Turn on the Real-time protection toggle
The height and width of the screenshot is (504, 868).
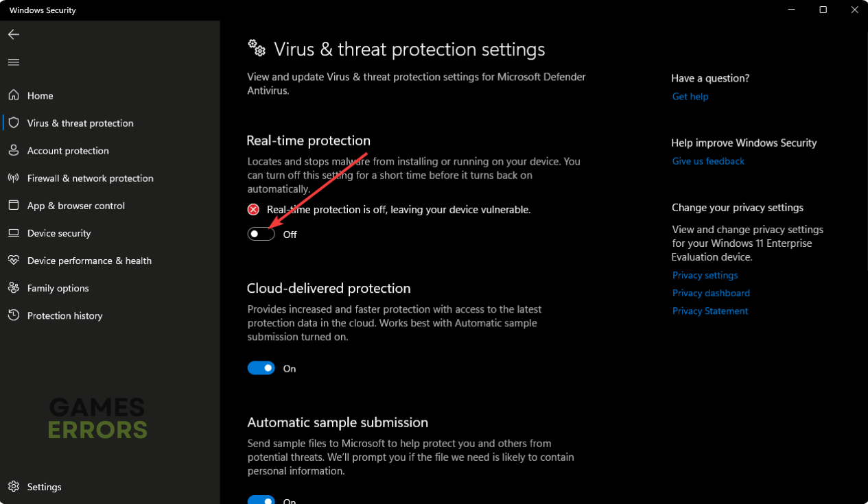(261, 234)
